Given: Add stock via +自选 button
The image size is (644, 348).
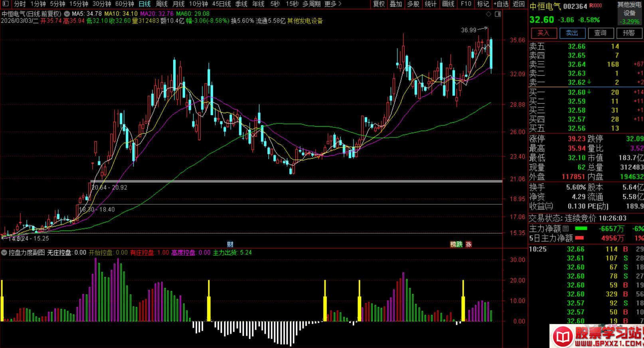Looking at the screenshot, I should point(501,4).
